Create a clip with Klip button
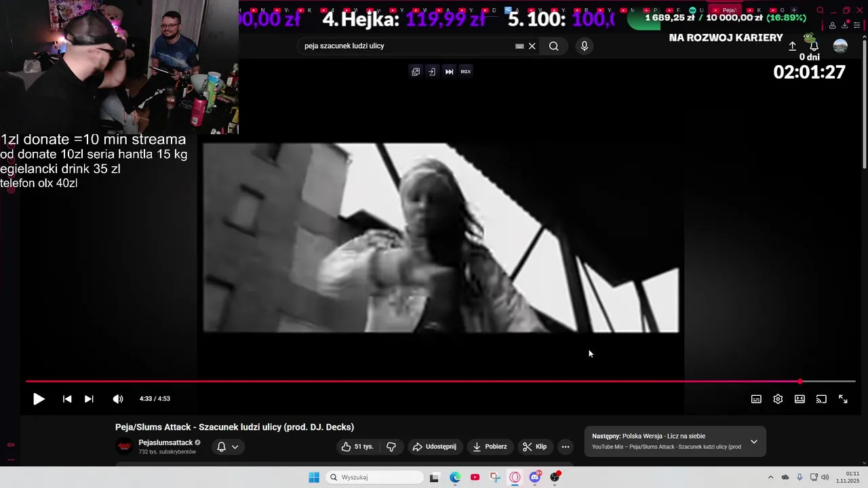This screenshot has height=488, width=868. click(x=534, y=447)
